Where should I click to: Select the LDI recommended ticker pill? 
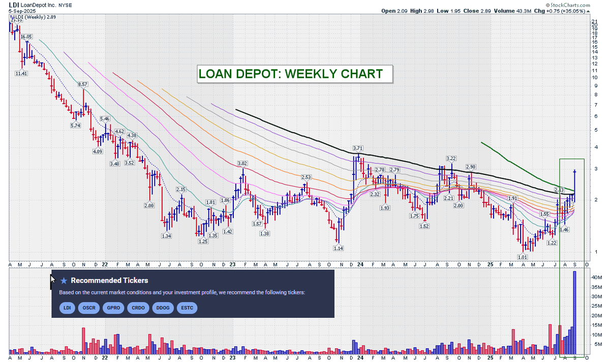coord(67,308)
